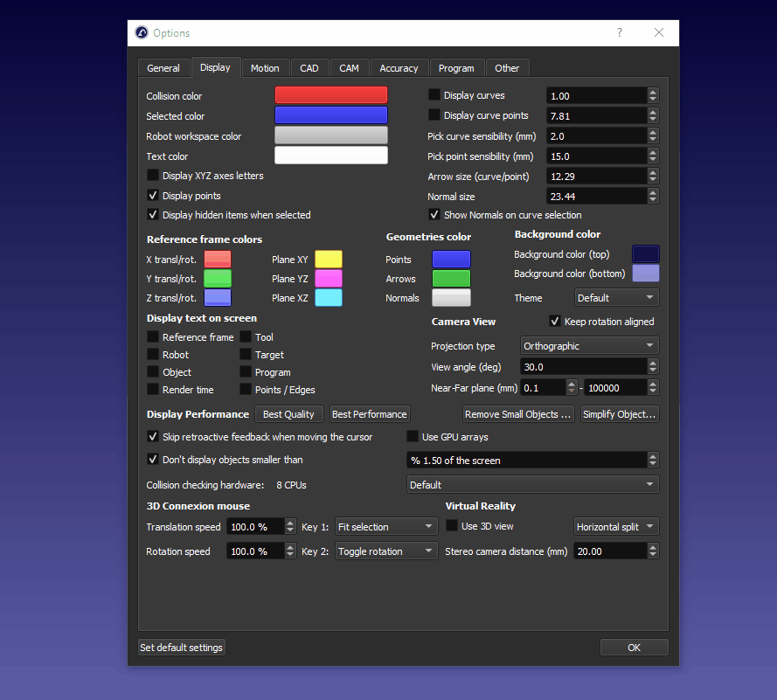
Task: Open the Background color (top) swatch
Action: pos(645,254)
